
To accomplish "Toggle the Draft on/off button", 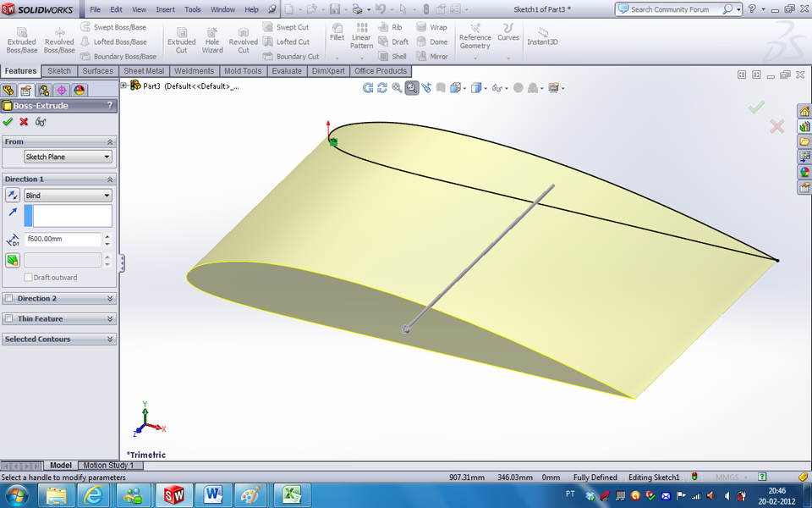I will tap(14, 260).
